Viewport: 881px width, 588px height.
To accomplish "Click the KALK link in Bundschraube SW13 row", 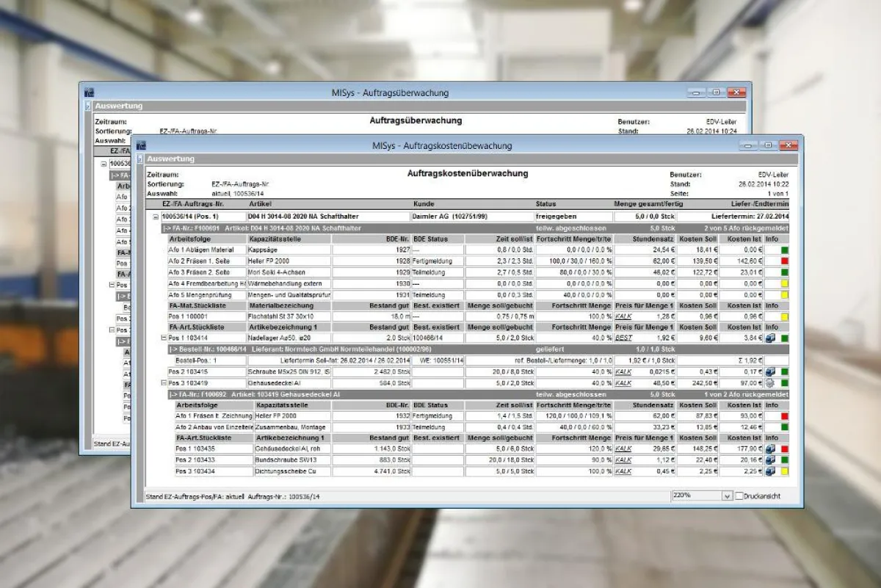I will (x=623, y=460).
